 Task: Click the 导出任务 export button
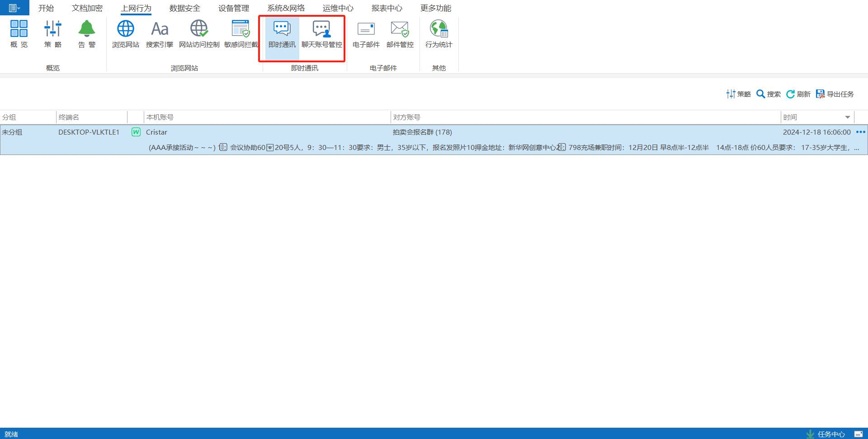(835, 94)
